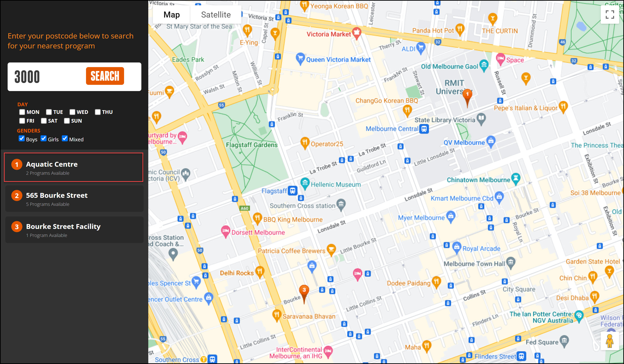Toggle fullscreen map view

(609, 15)
